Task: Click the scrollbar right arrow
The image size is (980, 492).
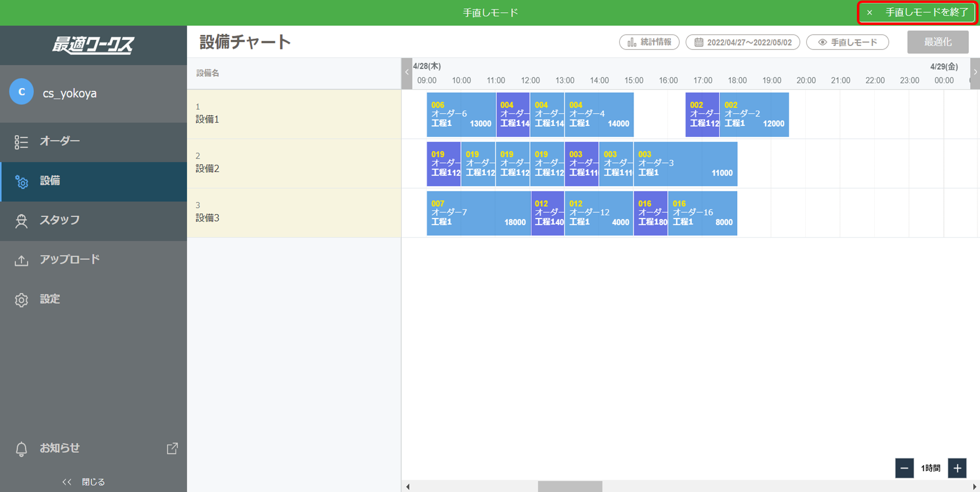Action: tap(975, 487)
